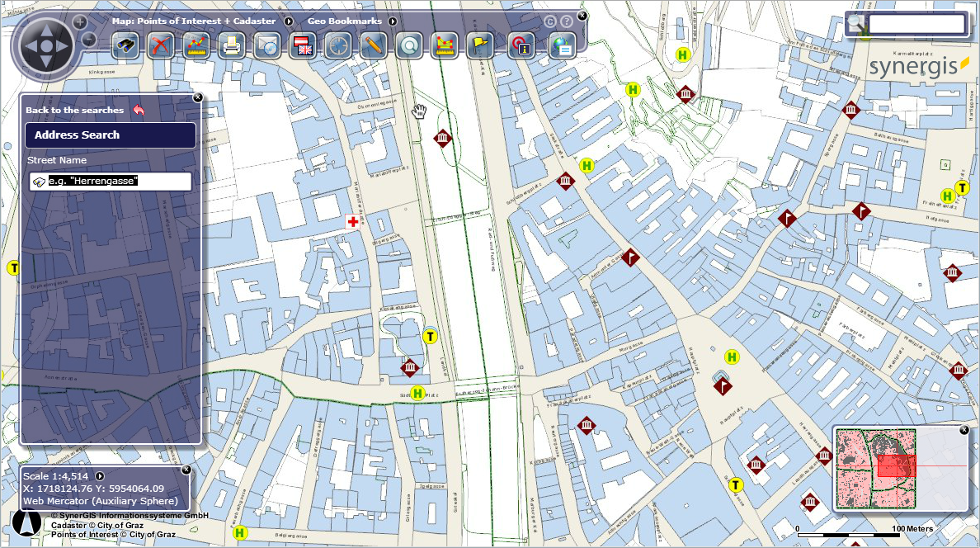The height and width of the screenshot is (548, 980).
Task: Click the crosshair recenter tool
Action: pos(337,45)
